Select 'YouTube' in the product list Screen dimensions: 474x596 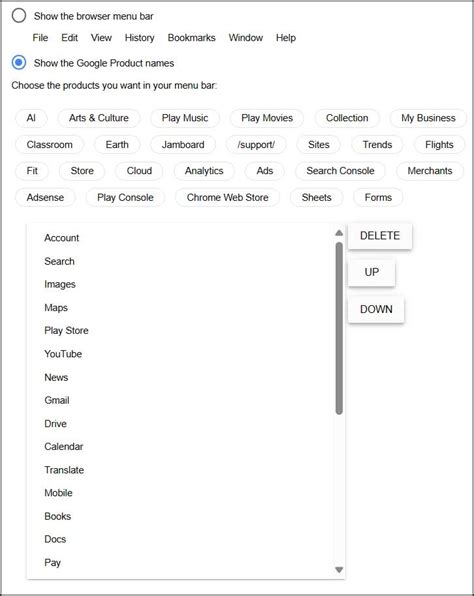click(x=181, y=354)
